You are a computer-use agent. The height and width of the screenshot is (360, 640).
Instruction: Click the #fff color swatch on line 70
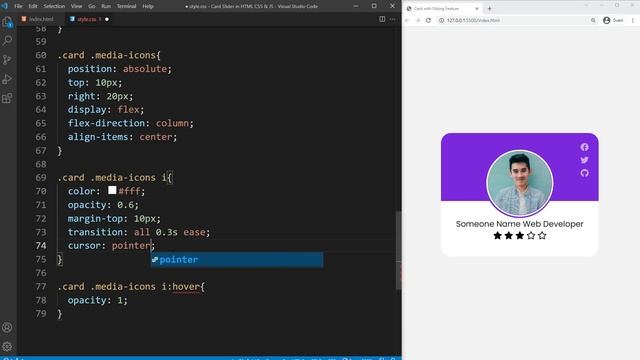tap(112, 190)
